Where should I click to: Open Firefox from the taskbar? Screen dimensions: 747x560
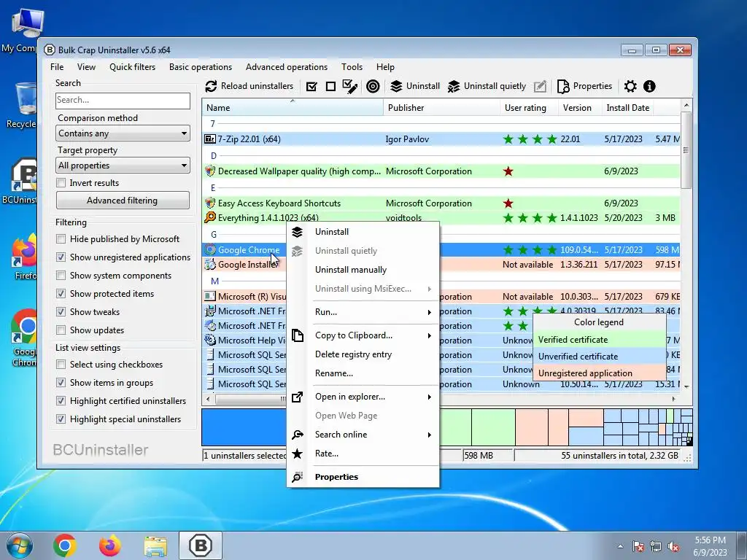[x=110, y=545]
